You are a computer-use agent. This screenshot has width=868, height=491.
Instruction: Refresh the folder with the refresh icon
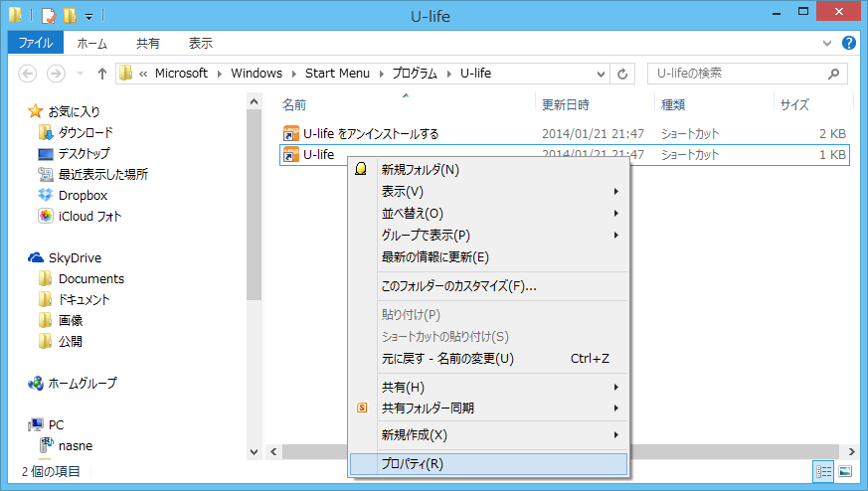point(622,74)
